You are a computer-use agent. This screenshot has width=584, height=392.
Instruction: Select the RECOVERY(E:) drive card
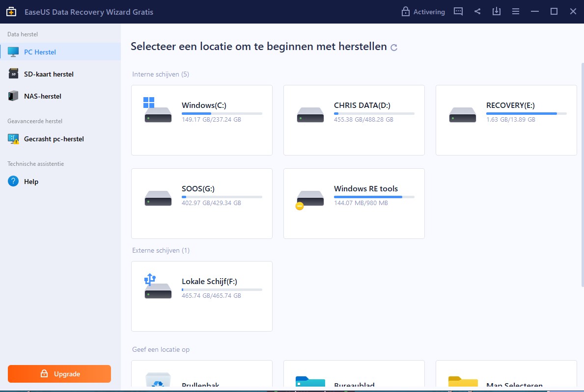(506, 120)
